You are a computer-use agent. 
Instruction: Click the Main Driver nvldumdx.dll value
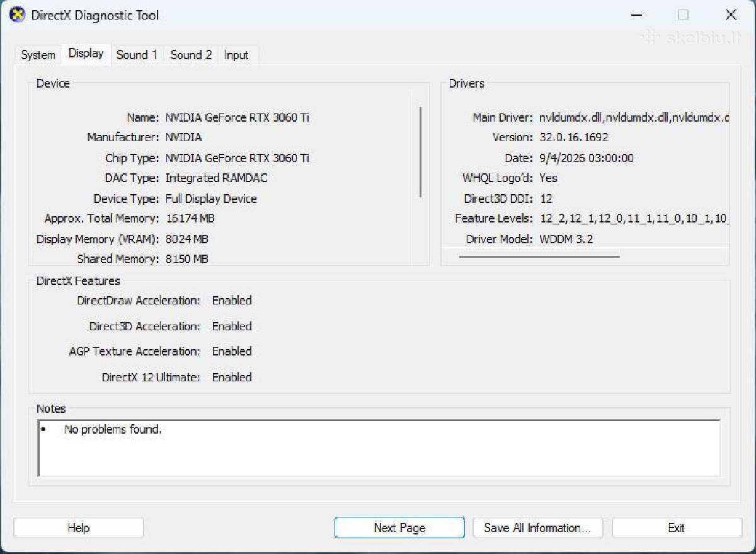pyautogui.click(x=634, y=118)
